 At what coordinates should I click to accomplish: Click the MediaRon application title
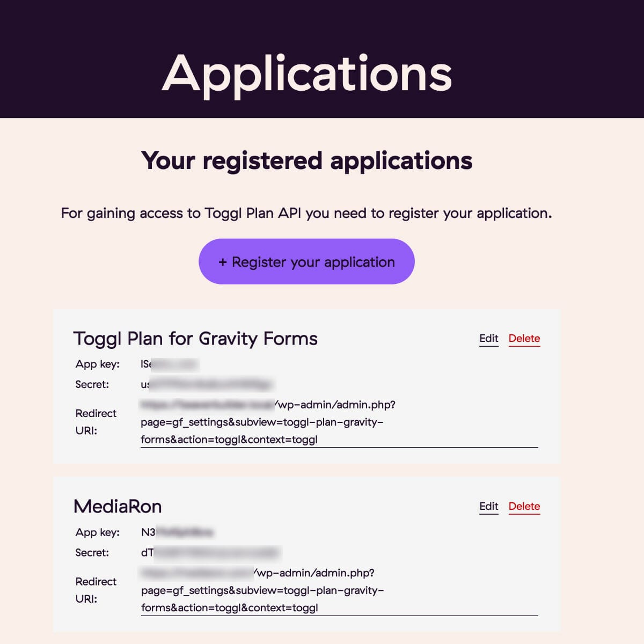[x=118, y=507]
